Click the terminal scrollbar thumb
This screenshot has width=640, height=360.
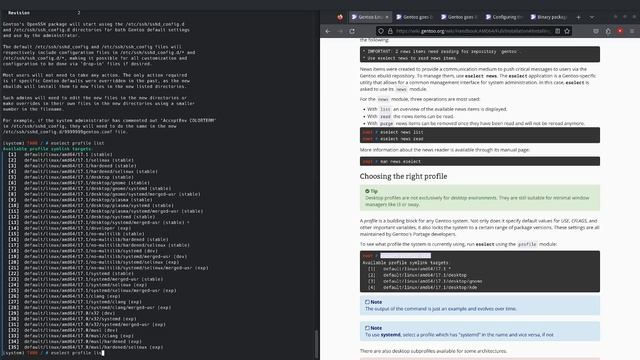316,344
